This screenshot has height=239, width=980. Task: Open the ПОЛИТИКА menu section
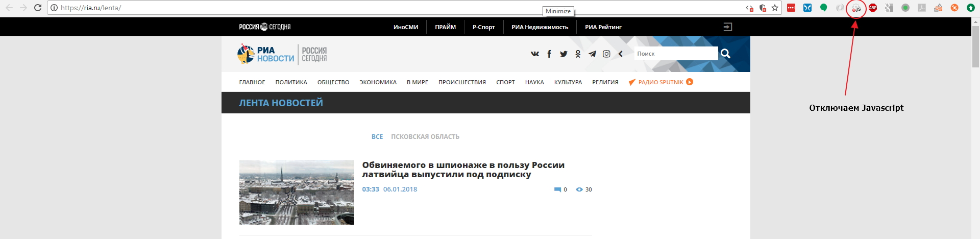pyautogui.click(x=291, y=82)
